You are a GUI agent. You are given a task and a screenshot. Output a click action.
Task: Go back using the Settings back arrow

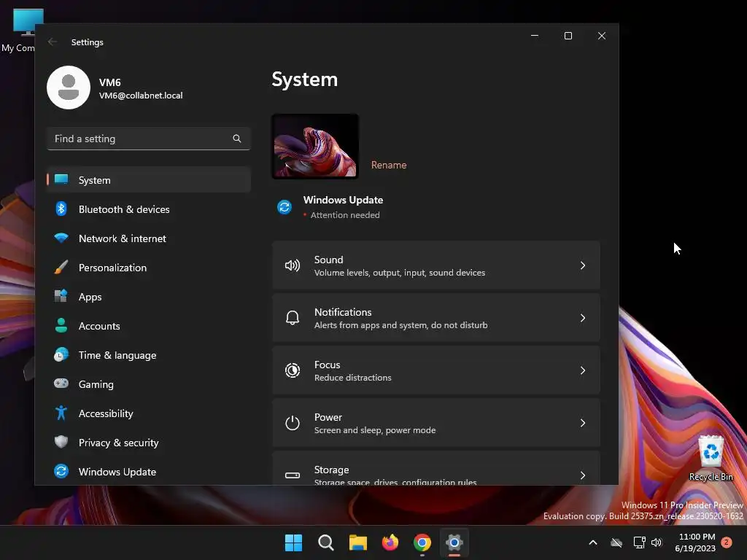coord(53,42)
